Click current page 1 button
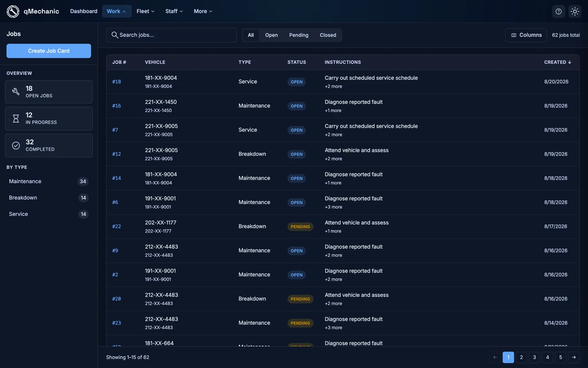 point(508,357)
